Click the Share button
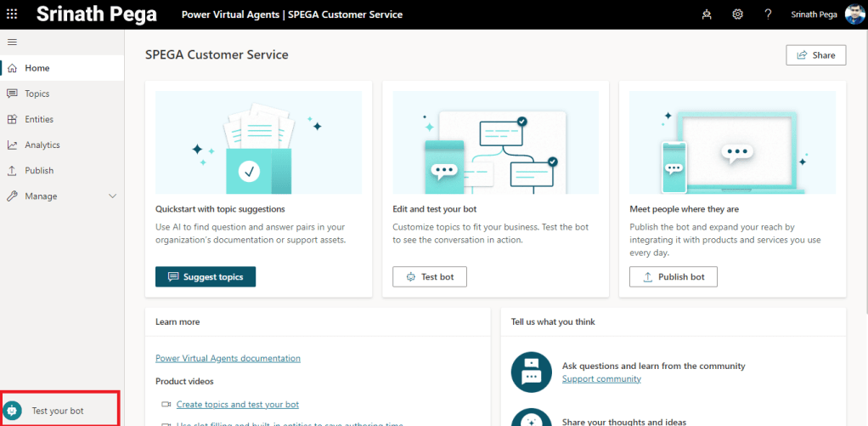 (x=815, y=55)
